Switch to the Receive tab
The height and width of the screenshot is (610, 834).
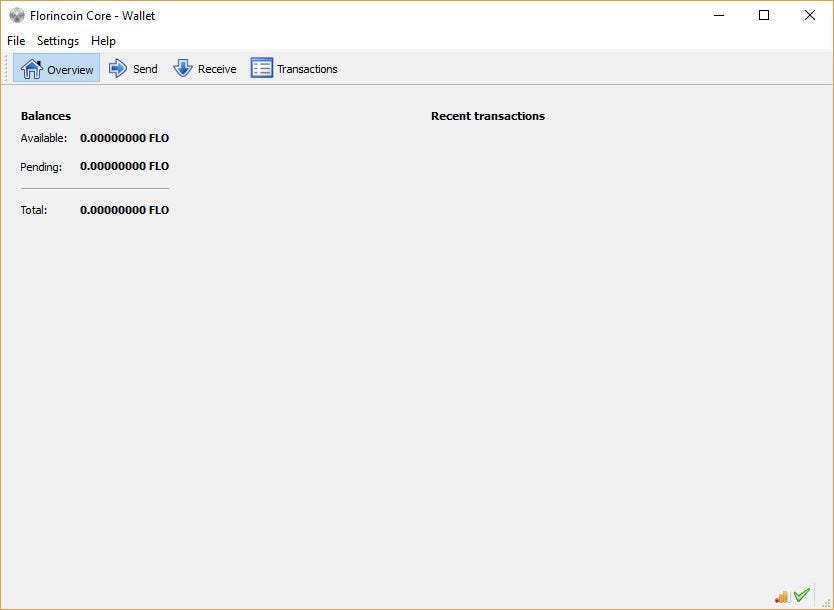[x=205, y=69]
